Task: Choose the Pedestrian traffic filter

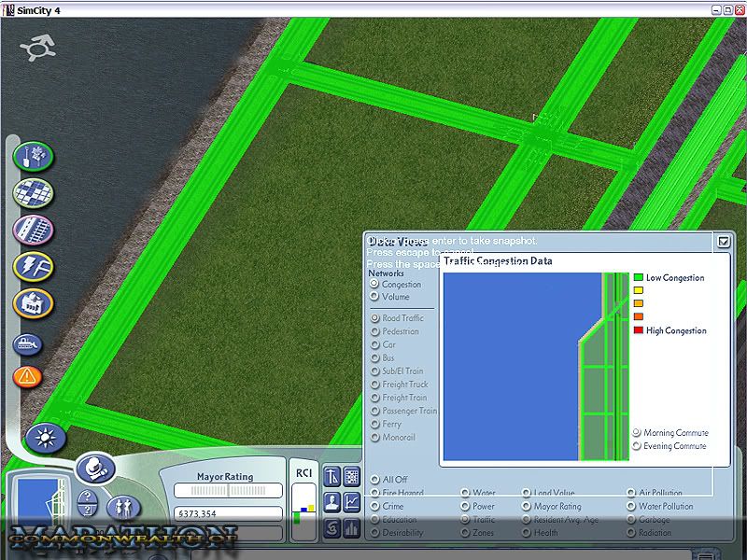Action: click(x=375, y=331)
